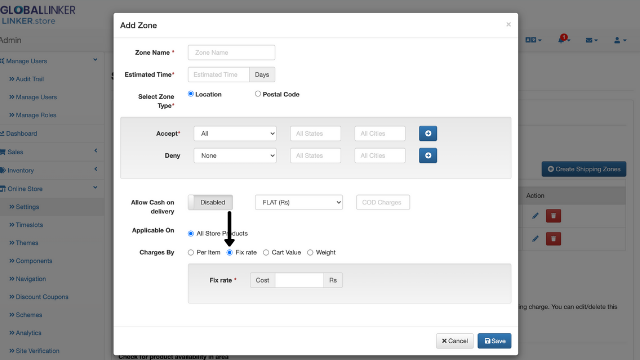Image resolution: width=640 pixels, height=360 pixels.
Task: Close the Add Zone dialog with X
Action: coord(508,24)
